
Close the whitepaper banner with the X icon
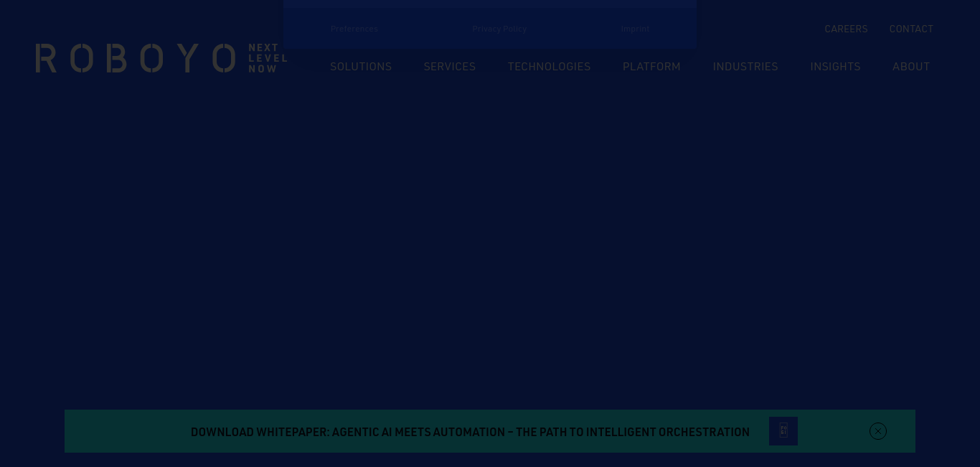877,431
